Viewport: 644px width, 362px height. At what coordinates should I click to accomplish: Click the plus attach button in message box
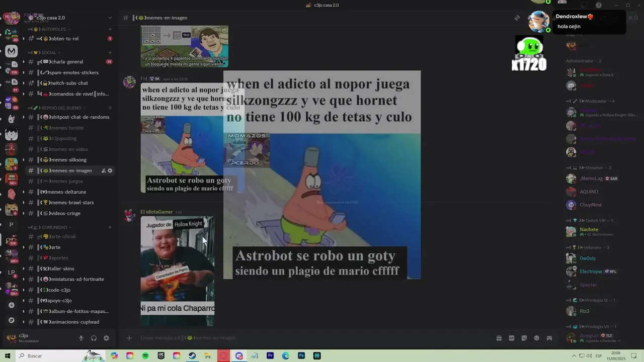tap(129, 338)
